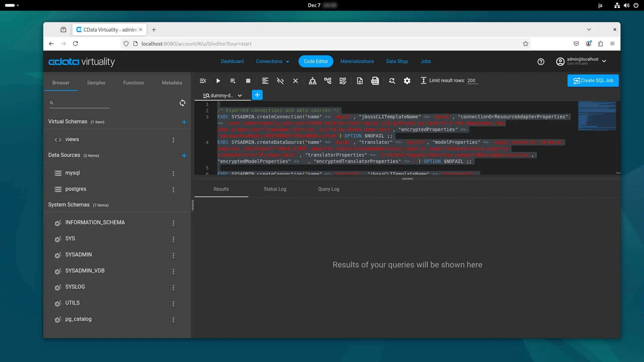Click the format SQL lines icon

(x=265, y=81)
